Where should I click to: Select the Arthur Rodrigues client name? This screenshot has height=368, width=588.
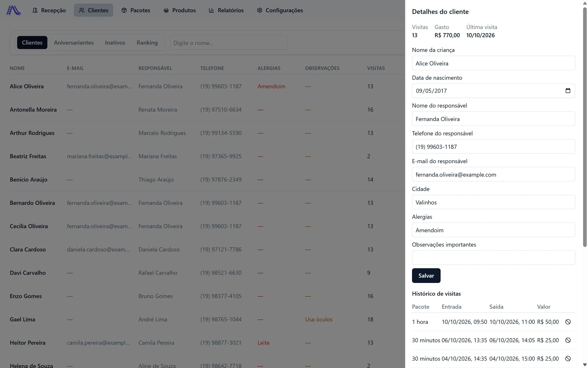32,133
